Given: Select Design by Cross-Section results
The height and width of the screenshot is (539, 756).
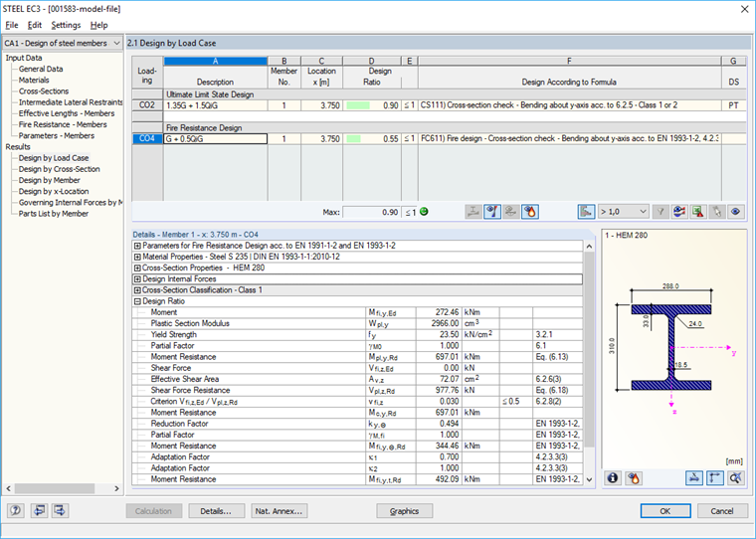Looking at the screenshot, I should 60,169.
